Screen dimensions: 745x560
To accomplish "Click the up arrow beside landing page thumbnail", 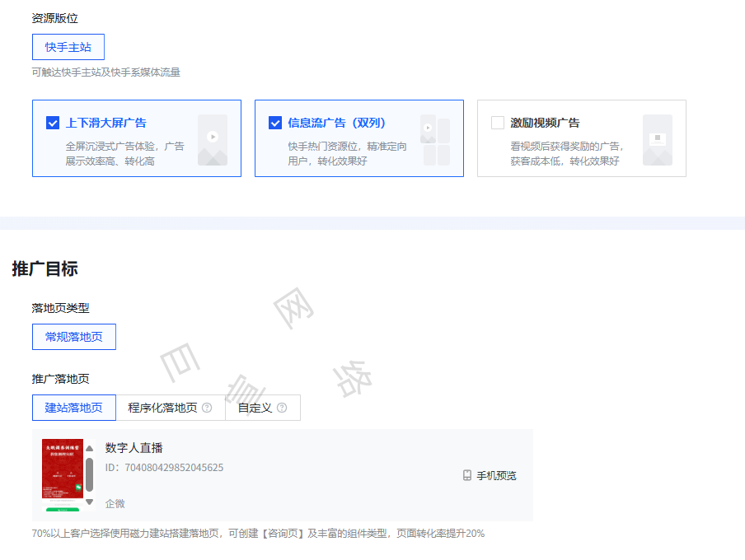I will click(x=88, y=449).
